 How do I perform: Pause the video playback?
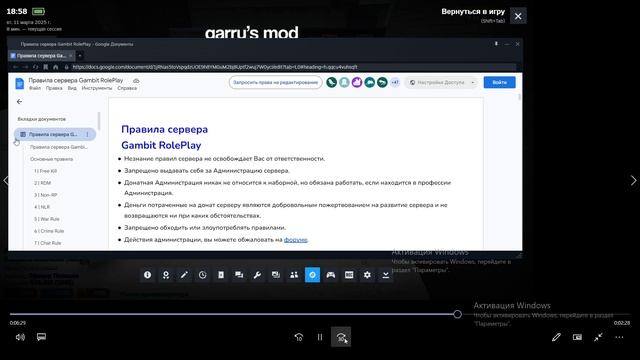pyautogui.click(x=320, y=337)
